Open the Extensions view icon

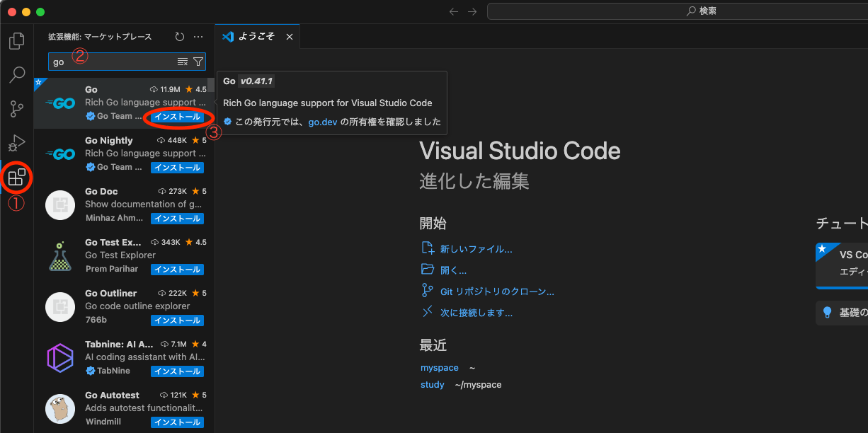click(x=16, y=178)
